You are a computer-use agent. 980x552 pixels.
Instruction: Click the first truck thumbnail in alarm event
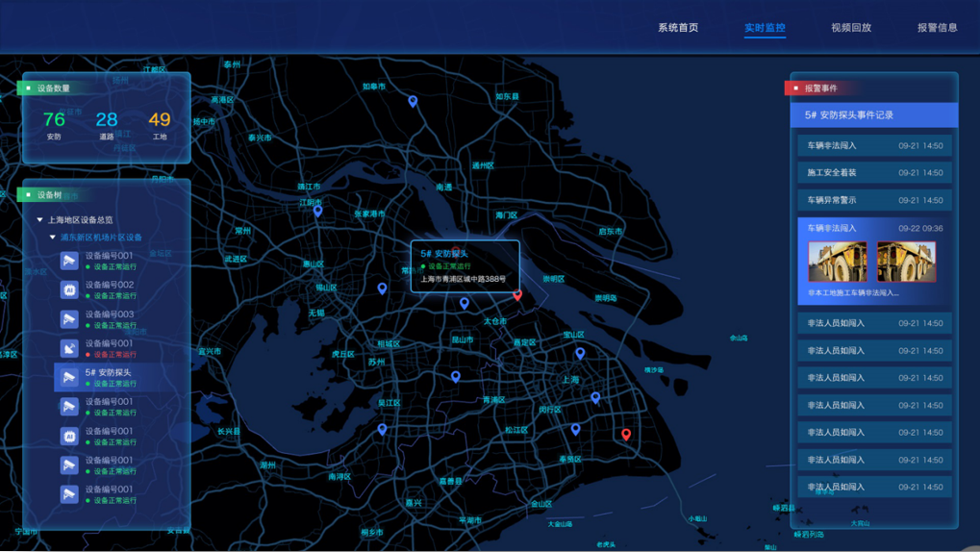pyautogui.click(x=837, y=262)
